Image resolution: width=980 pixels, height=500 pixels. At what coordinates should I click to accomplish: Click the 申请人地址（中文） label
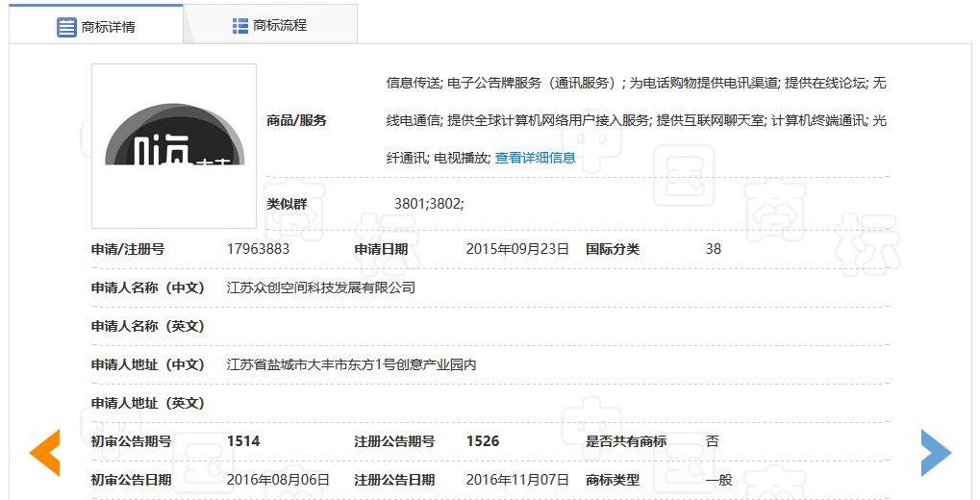pyautogui.click(x=148, y=364)
